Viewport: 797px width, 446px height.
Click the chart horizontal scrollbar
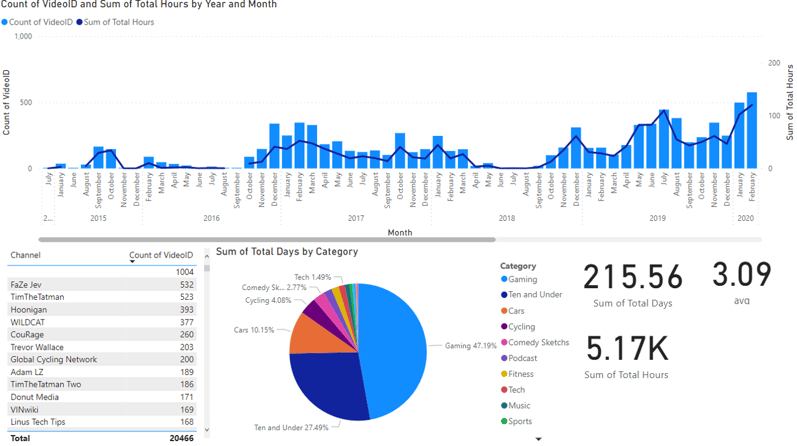point(267,239)
